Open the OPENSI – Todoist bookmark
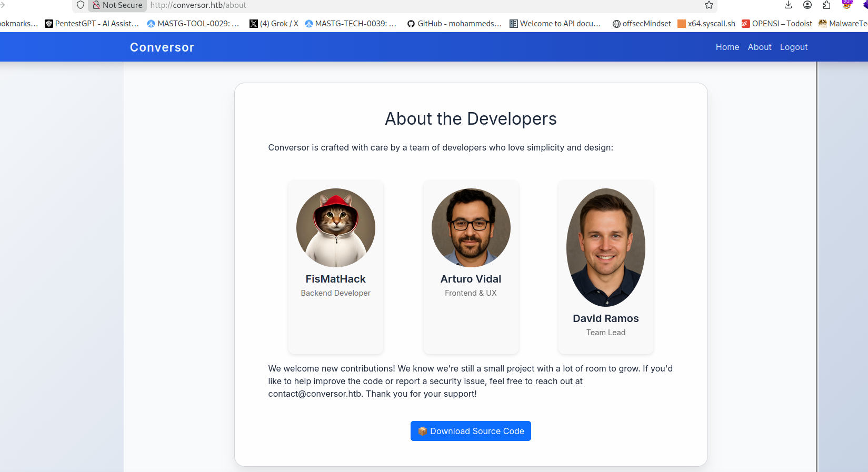The height and width of the screenshot is (472, 868). (777, 24)
